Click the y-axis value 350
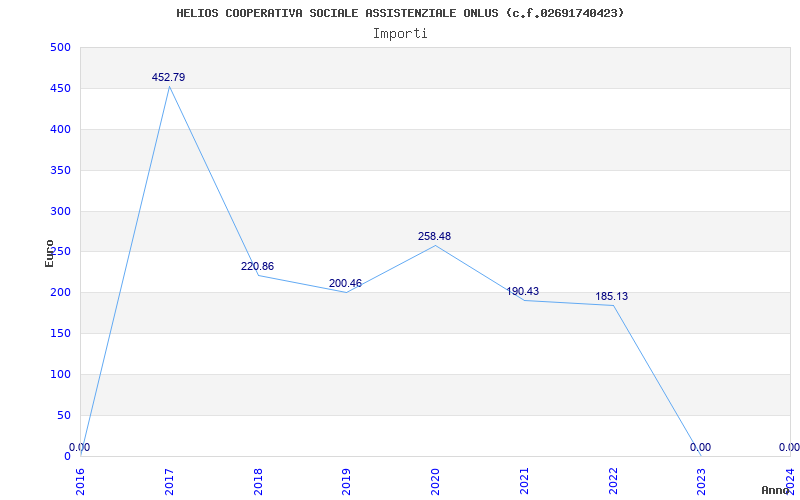 [60, 170]
